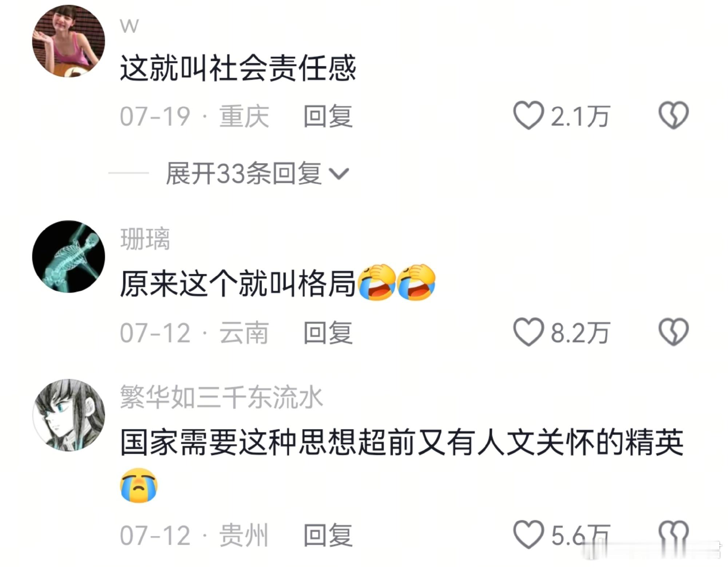Image resolution: width=728 pixels, height=567 pixels.
Task: Open user W's profile avatar
Action: [68, 41]
